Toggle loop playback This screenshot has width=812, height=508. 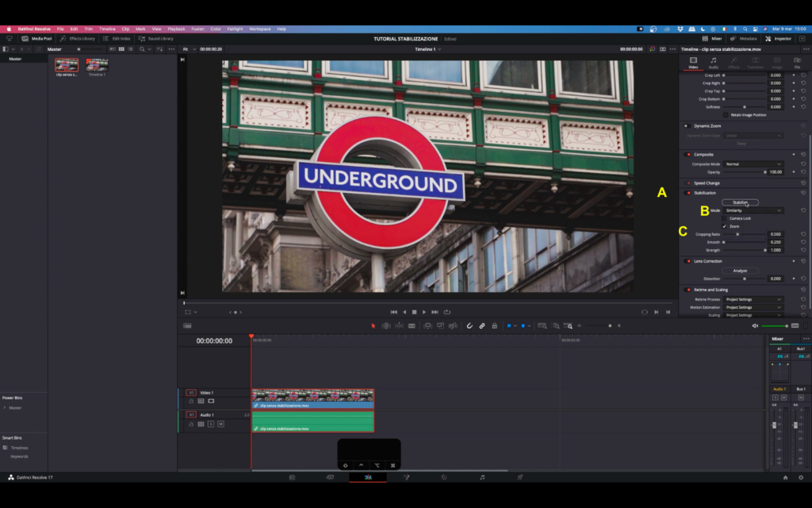447,312
